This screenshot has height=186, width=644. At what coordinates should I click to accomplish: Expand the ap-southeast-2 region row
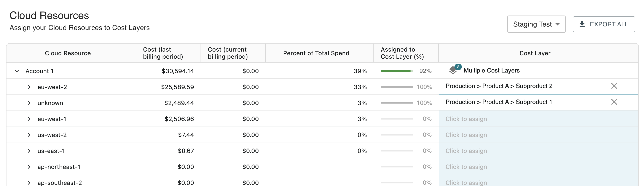tap(29, 183)
